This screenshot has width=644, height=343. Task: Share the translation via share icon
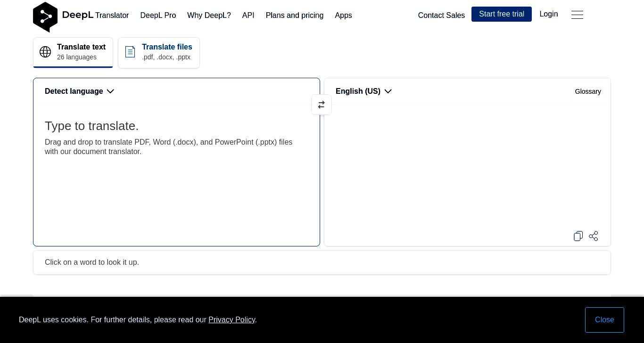point(594,236)
